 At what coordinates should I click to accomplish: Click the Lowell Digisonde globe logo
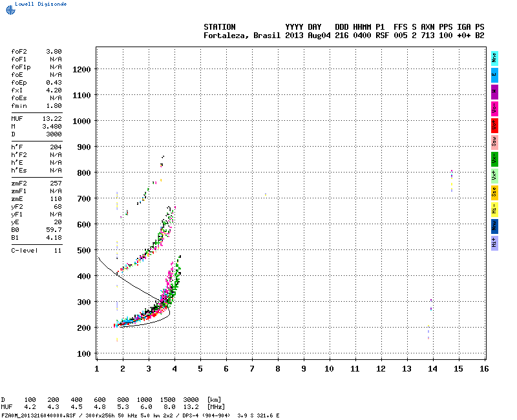point(10,10)
